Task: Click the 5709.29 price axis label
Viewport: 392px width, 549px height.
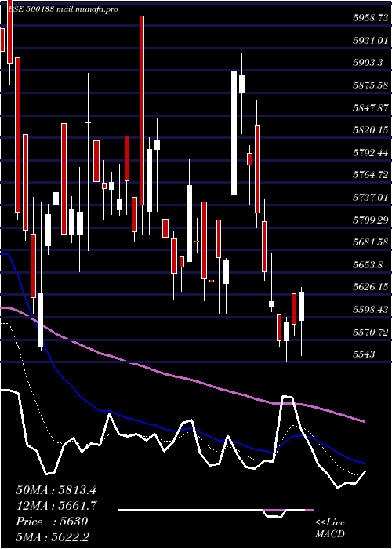Action: coord(371,220)
